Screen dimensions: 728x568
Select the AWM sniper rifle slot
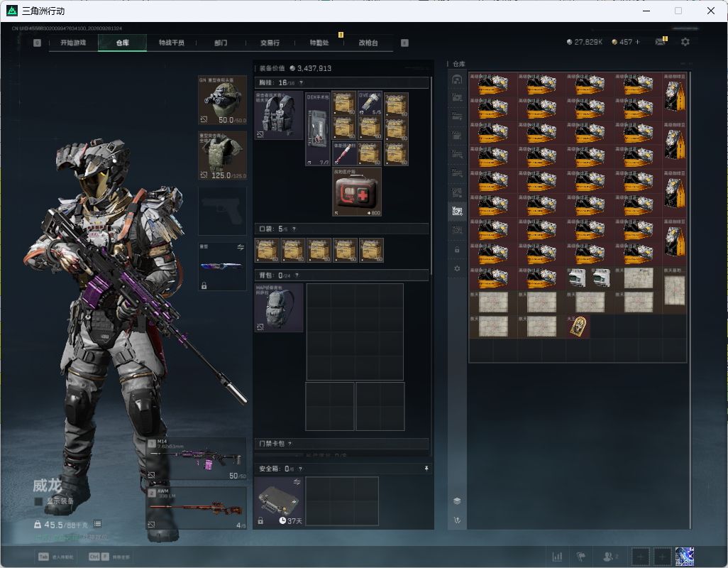click(x=197, y=508)
